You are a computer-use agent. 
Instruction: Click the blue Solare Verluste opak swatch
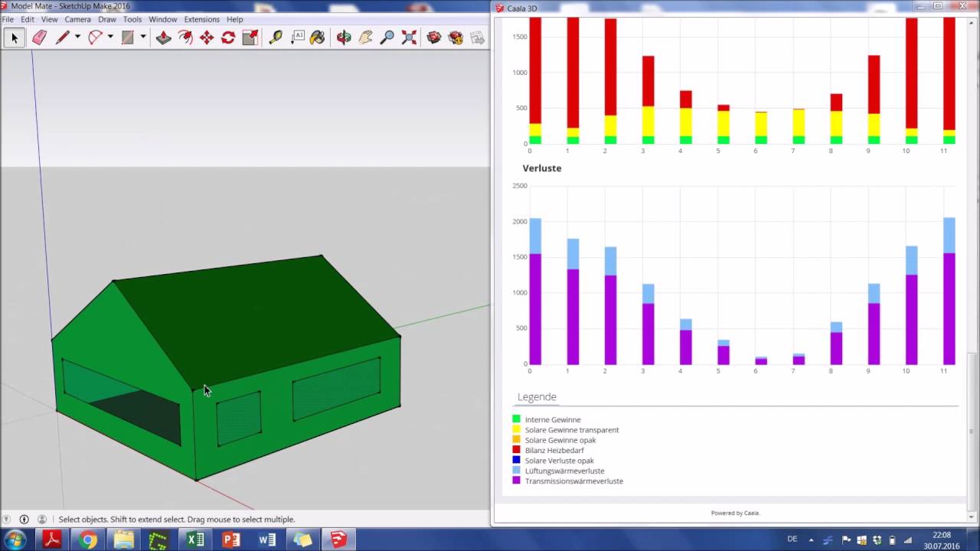point(516,461)
